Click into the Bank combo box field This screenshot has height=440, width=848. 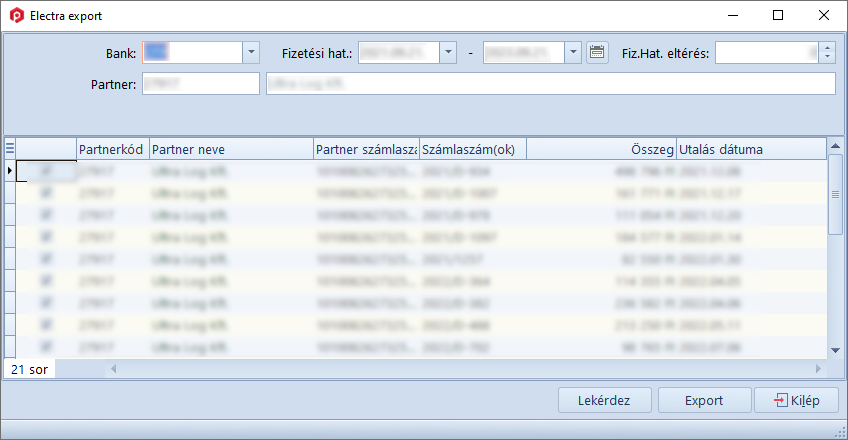click(193, 52)
